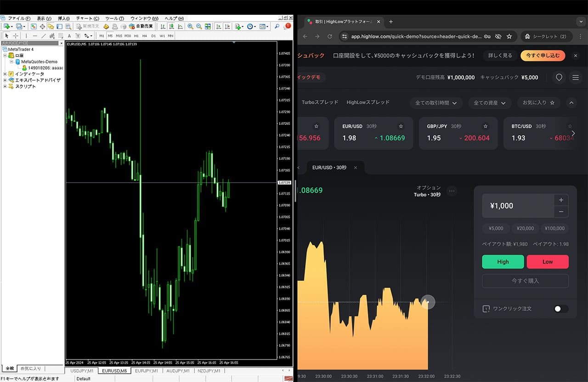
Task: Expand the インディケータ tree node
Action: (x=5, y=73)
